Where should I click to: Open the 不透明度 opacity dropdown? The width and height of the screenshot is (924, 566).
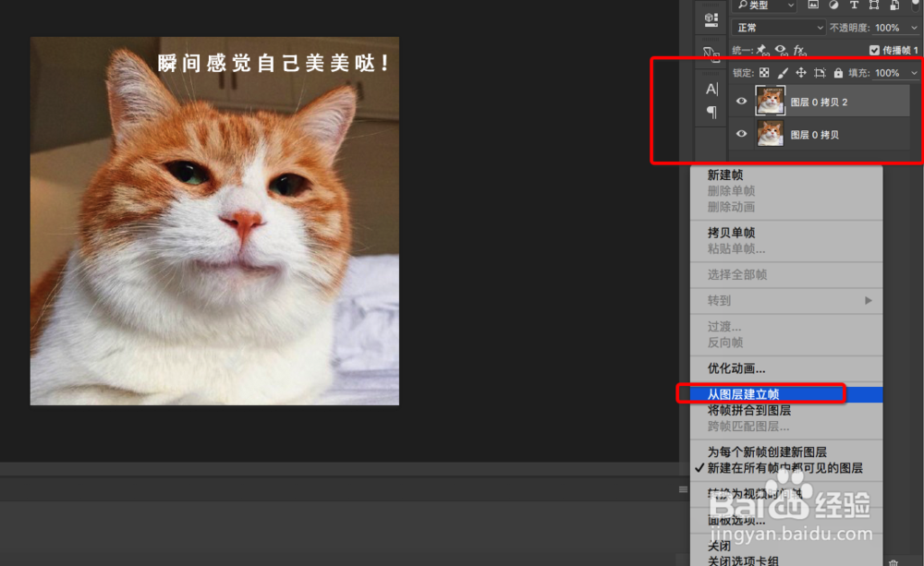pos(914,28)
